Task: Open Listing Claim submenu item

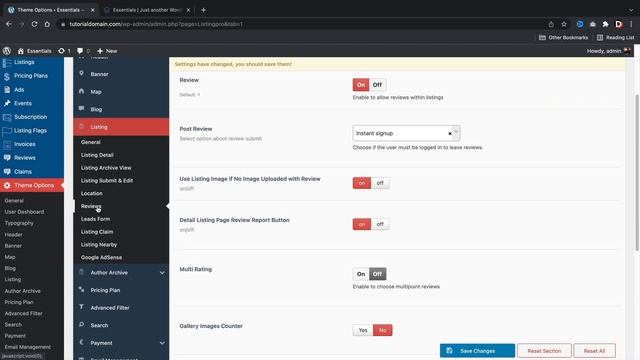Action: (x=97, y=232)
